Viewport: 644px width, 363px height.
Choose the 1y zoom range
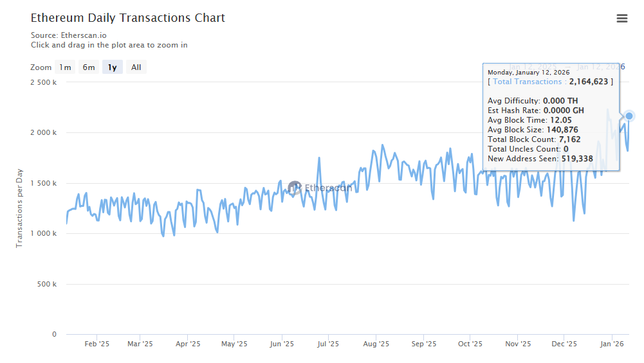pyautogui.click(x=113, y=67)
